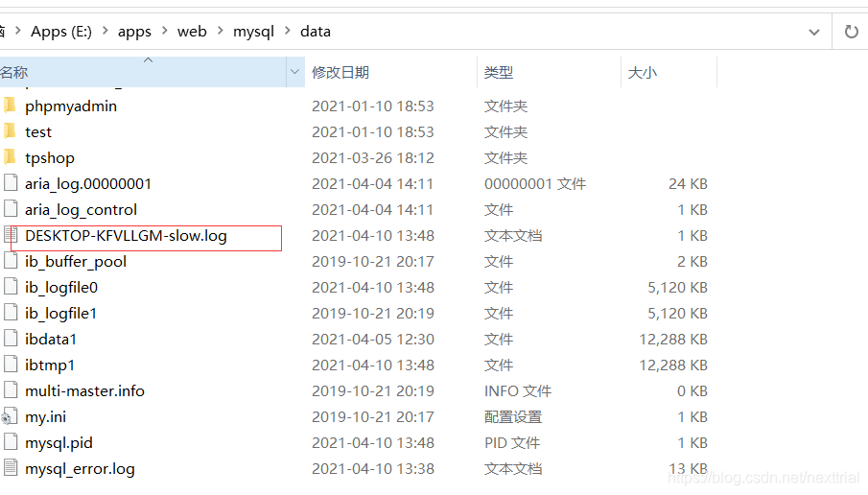This screenshot has width=868, height=495.
Task: Sort by the 名称 column header
Action: [143, 72]
